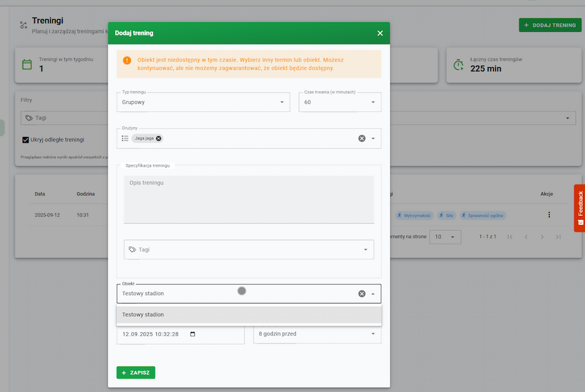Go to previous page of results
The width and height of the screenshot is (585, 392).
tap(525, 237)
